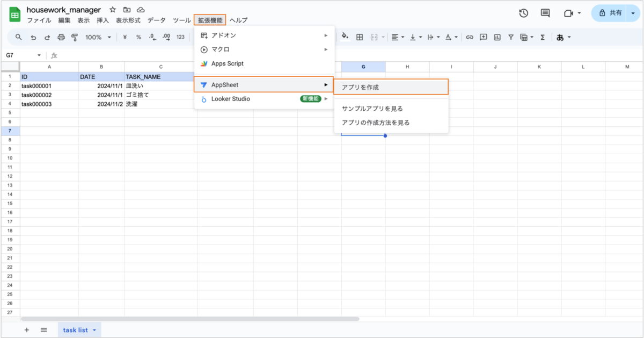The height and width of the screenshot is (338, 644).
Task: Open the Looker Studio submenu
Action: coord(264,99)
